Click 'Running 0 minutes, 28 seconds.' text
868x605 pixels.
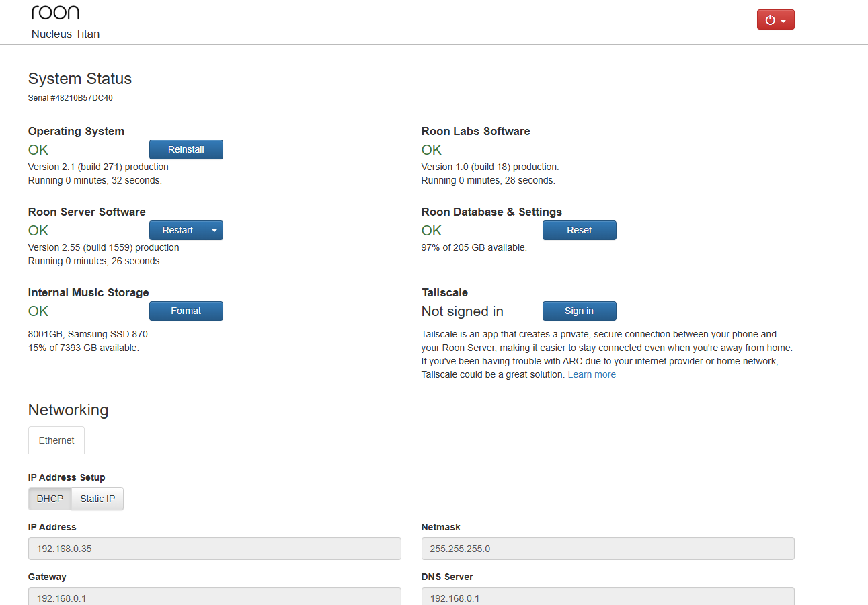[x=488, y=180]
